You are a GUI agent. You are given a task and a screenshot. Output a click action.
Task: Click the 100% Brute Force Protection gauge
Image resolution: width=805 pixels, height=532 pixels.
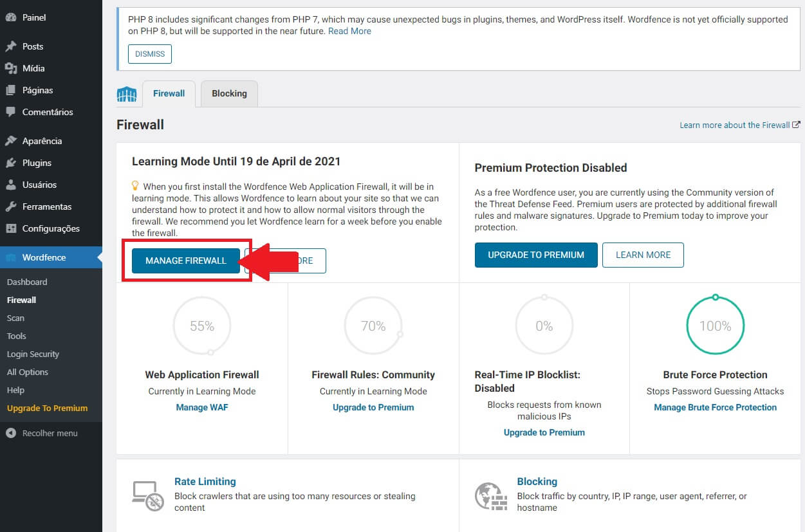pos(716,326)
